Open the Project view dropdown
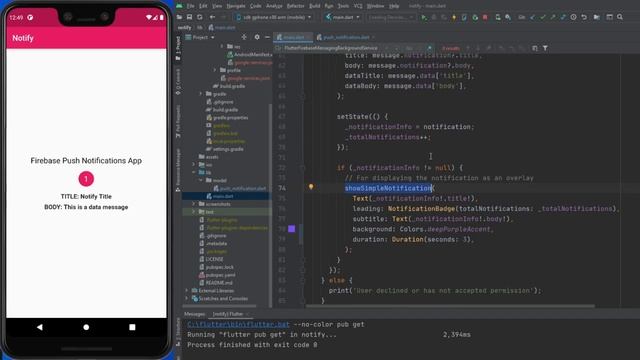 [200, 37]
